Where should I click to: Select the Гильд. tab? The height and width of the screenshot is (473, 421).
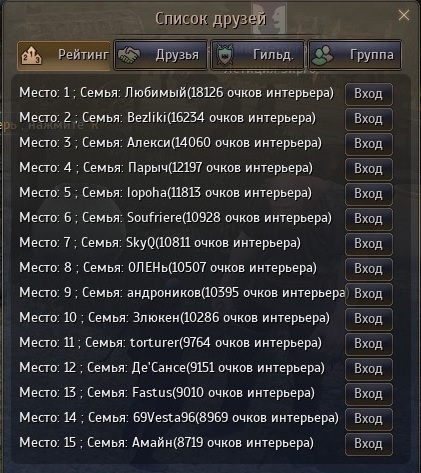click(258, 55)
